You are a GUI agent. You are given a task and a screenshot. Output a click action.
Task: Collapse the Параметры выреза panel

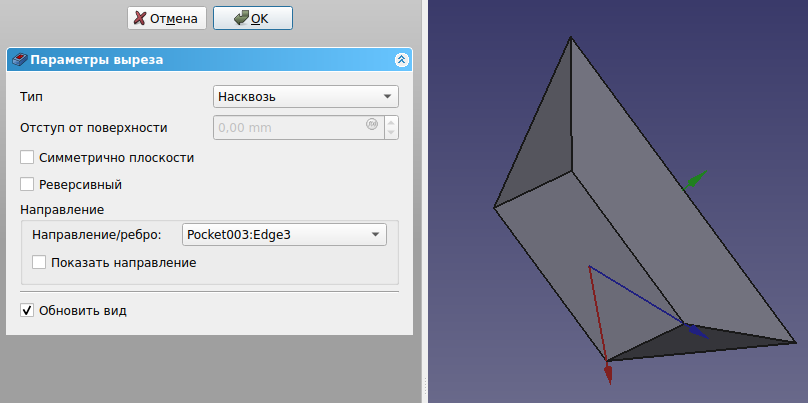pos(402,60)
